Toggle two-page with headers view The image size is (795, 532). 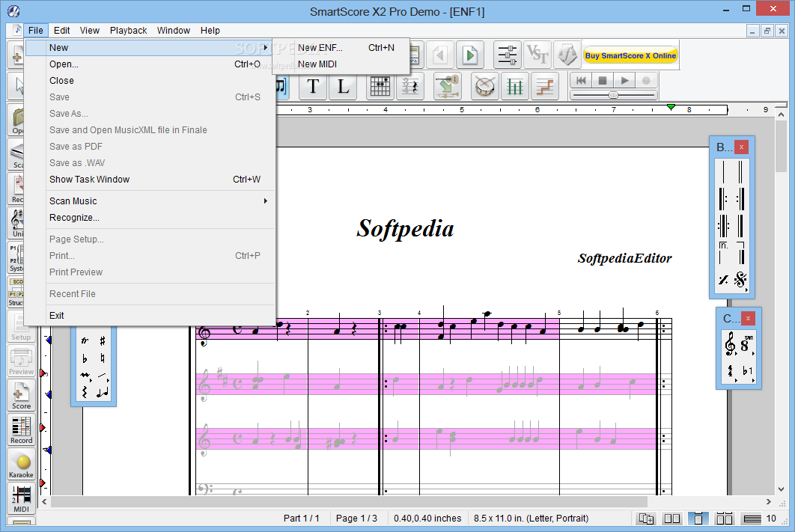[724, 519]
